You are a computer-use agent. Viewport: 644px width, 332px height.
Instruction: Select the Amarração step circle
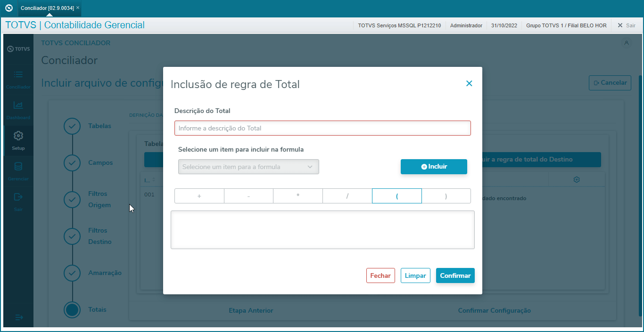pos(72,273)
